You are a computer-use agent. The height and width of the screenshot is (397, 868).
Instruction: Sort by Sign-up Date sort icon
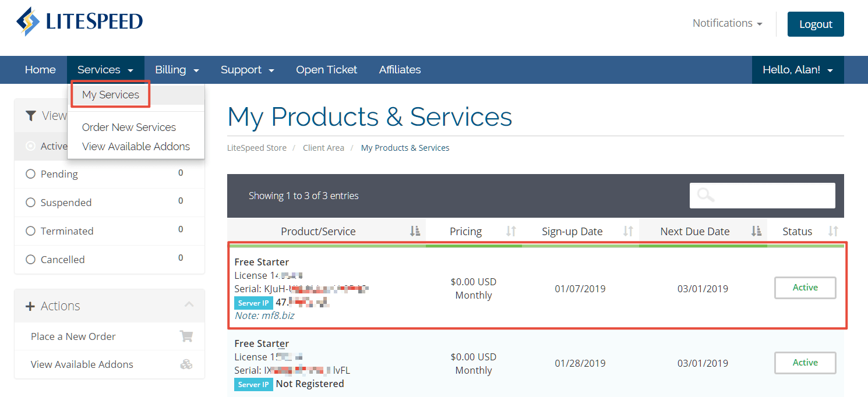pos(628,231)
